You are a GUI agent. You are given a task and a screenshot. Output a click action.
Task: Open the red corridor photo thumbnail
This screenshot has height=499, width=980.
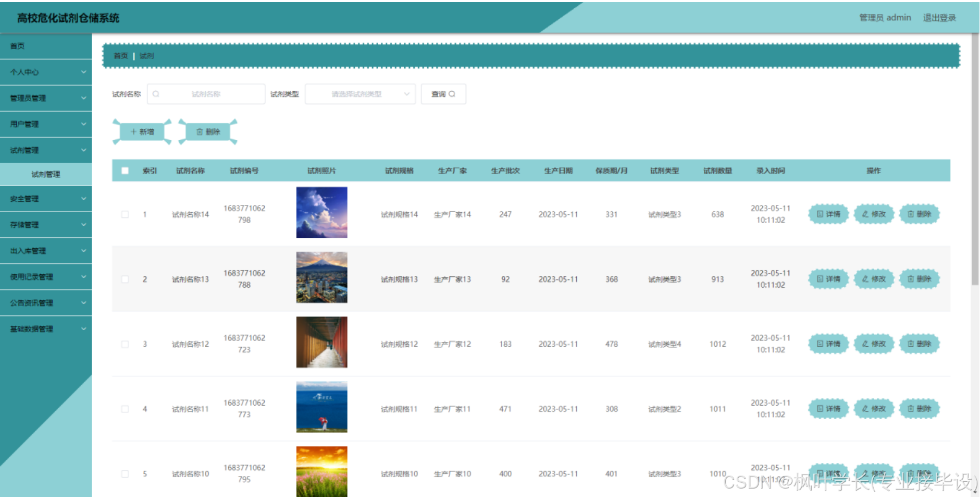click(x=321, y=342)
